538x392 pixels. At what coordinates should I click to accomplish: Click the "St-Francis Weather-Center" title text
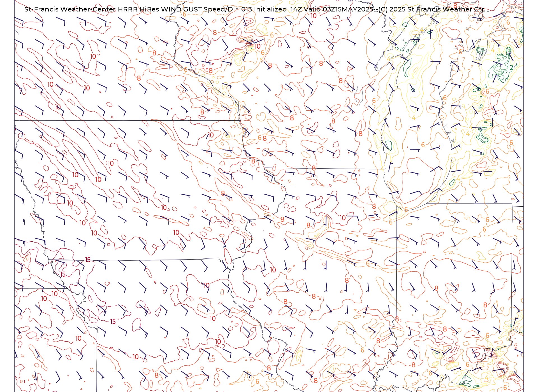[70, 9]
